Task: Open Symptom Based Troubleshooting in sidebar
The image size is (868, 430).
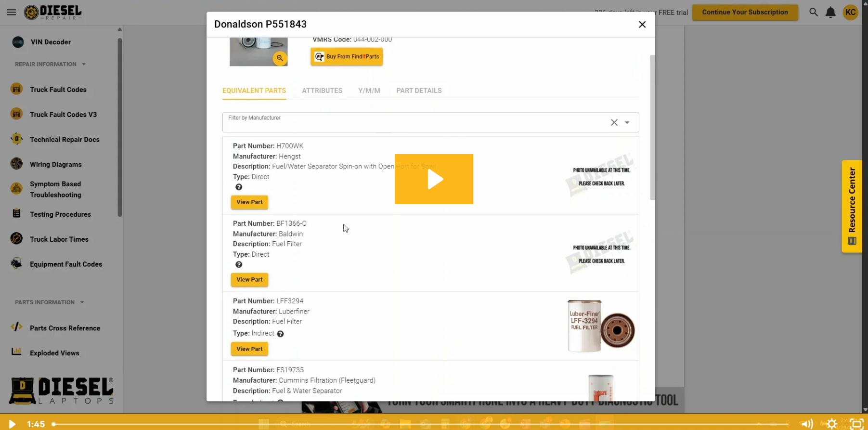Action: pyautogui.click(x=55, y=189)
